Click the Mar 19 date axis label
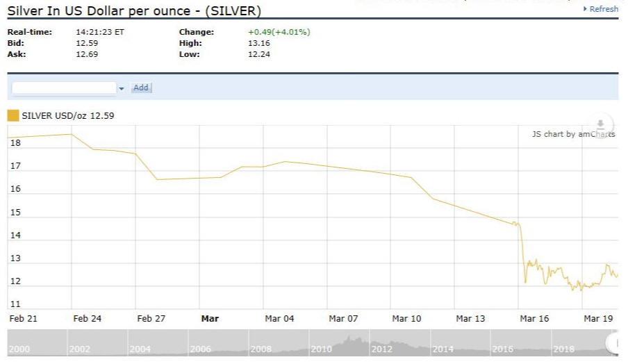Image resolution: width=628 pixels, height=364 pixels. click(598, 319)
